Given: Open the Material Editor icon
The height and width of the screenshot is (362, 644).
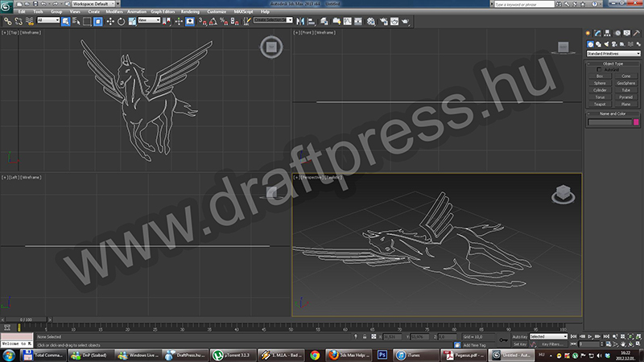Looking at the screenshot, I should tap(371, 22).
